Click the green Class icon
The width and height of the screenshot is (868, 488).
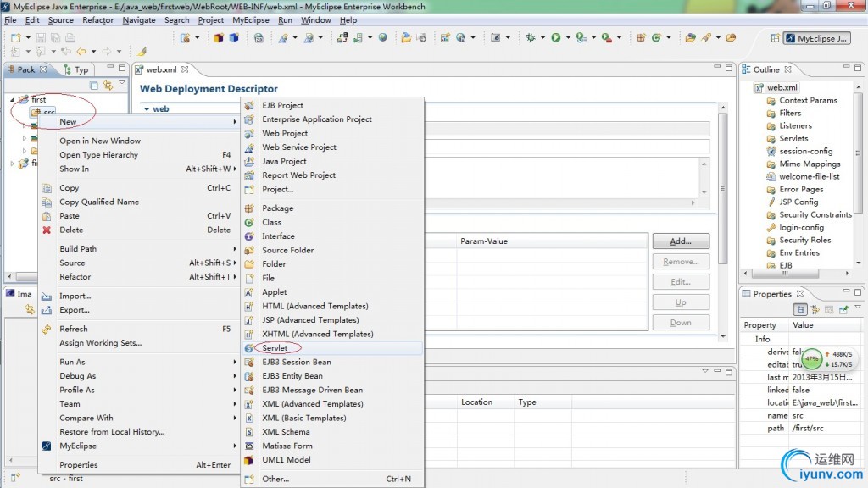(x=249, y=223)
